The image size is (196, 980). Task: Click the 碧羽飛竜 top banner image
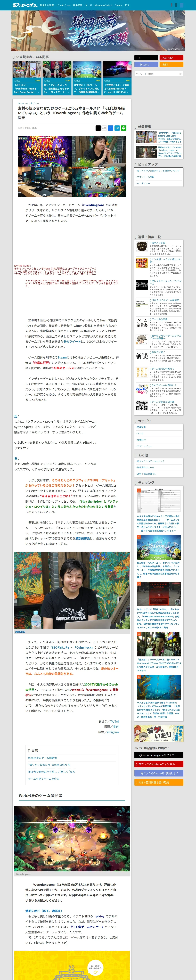pyautogui.click(x=98, y=31)
